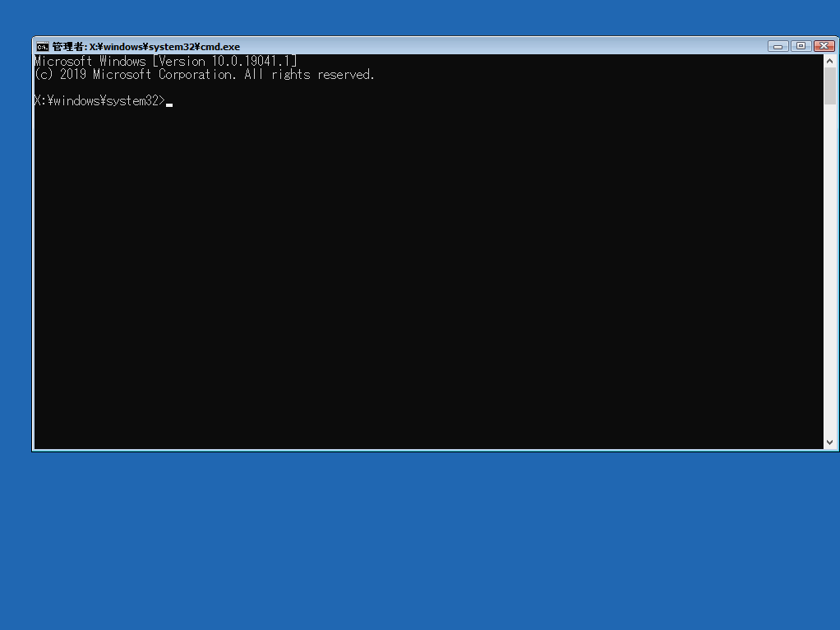Click the scrollbar down arrow
This screenshot has height=630, width=840.
(x=830, y=442)
